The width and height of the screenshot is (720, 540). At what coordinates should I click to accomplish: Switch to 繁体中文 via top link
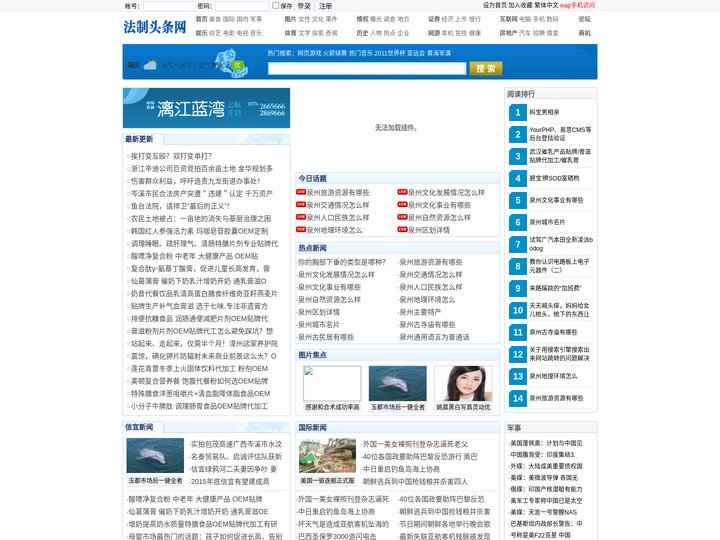coord(546,6)
